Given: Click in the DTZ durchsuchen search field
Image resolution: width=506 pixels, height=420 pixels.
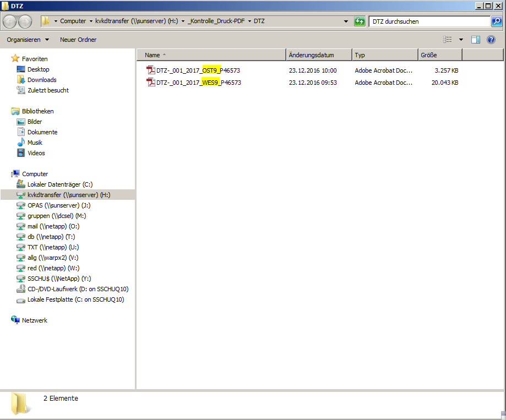Looking at the screenshot, I should point(429,21).
